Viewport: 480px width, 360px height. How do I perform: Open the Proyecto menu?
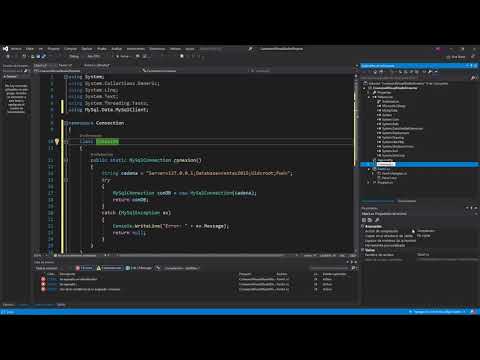tap(53, 49)
